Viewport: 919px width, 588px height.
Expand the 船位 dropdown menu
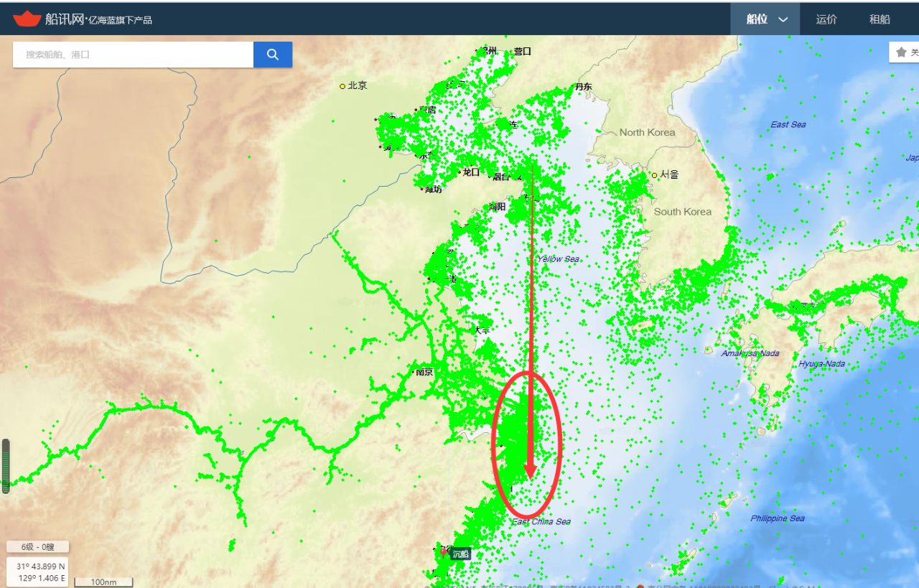765,19
